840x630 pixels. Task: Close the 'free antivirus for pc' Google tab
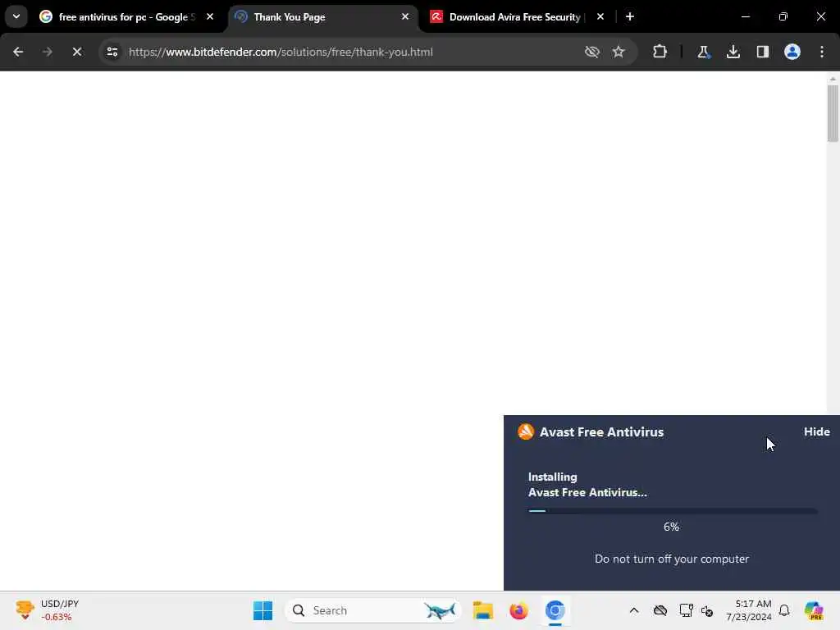pyautogui.click(x=210, y=16)
